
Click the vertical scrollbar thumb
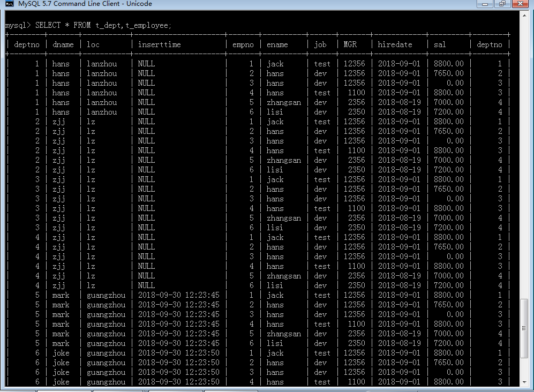click(524, 328)
